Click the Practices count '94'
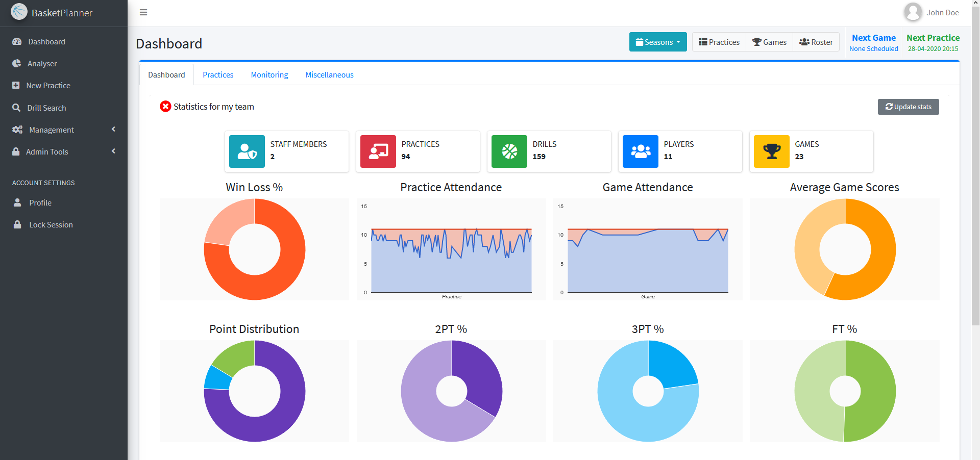980x460 pixels. [x=406, y=157]
